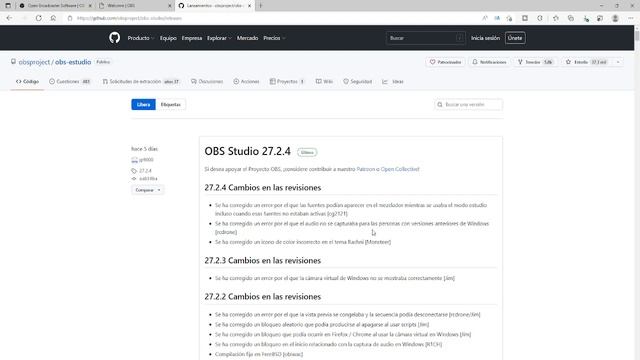Viewport: 640px width, 360px height.
Task: Open the Patreon link
Action: pyautogui.click(x=365, y=169)
